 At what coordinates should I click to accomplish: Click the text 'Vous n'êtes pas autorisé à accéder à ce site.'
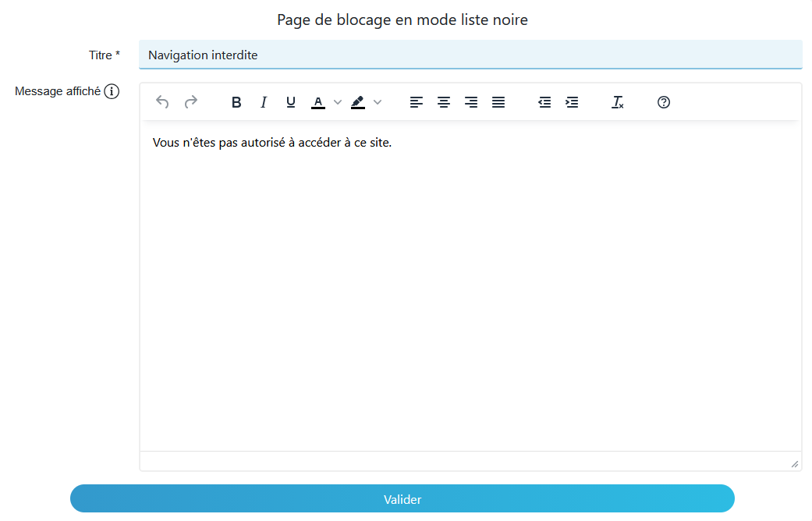click(x=272, y=143)
